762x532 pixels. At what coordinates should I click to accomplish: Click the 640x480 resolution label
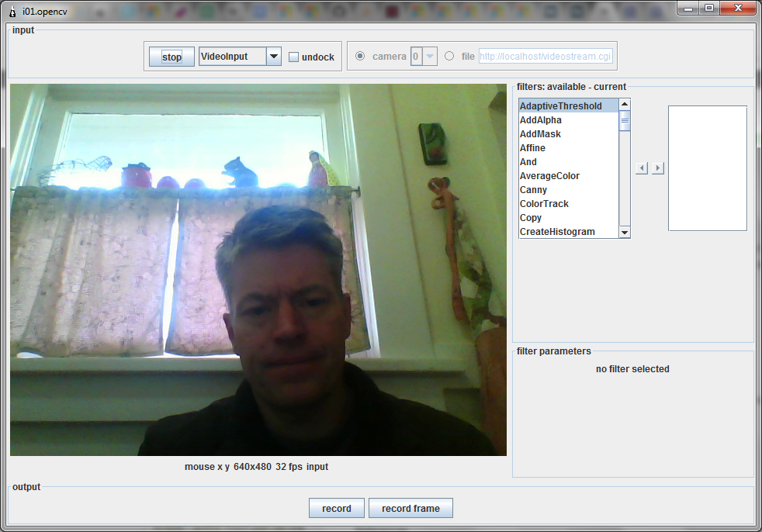[252, 466]
